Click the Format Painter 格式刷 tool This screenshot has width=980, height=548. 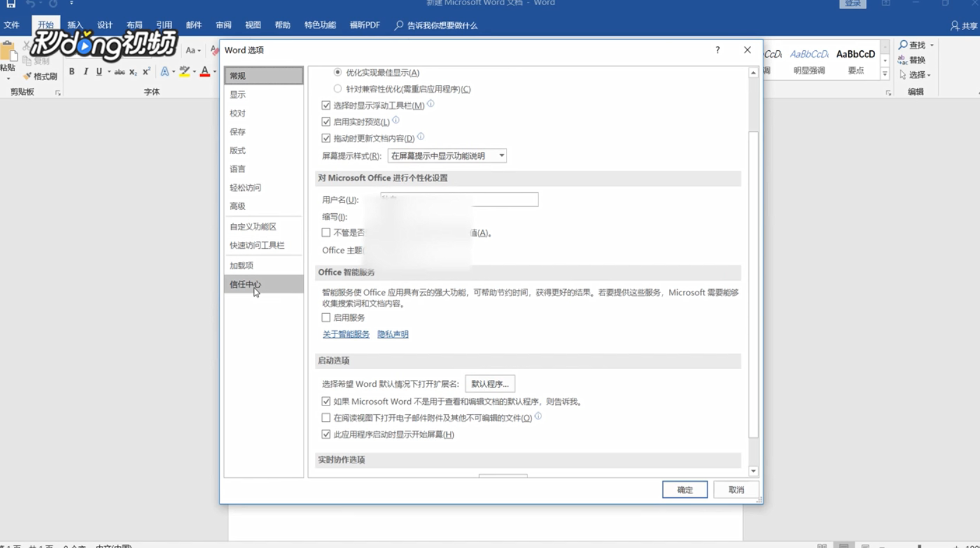pyautogui.click(x=40, y=76)
